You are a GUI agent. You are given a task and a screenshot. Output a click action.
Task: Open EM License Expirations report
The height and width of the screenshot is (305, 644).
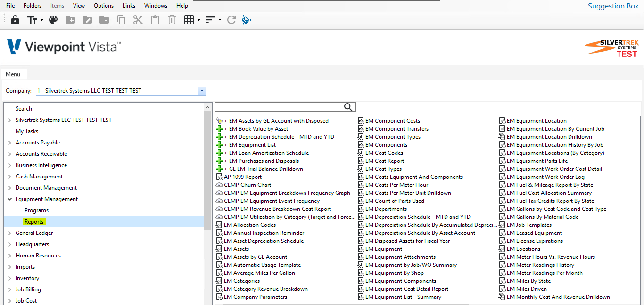[535, 241]
